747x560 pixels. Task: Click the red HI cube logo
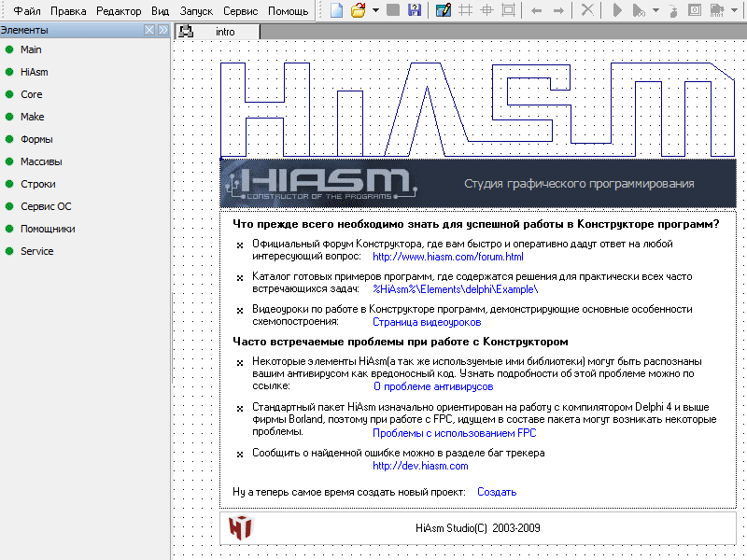[x=241, y=527]
